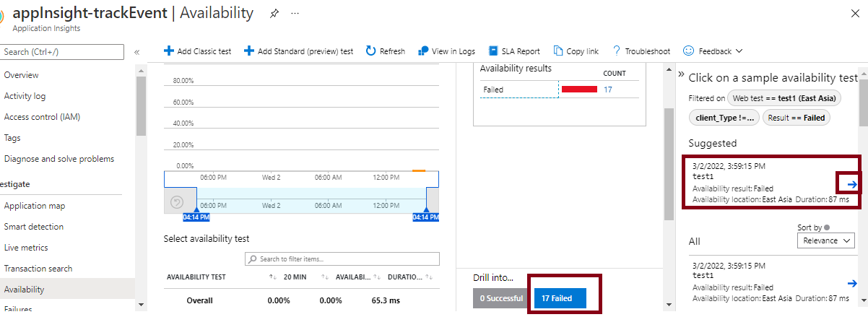This screenshot has width=868, height=330.
Task: Open Troubleshoot from the toolbar
Action: (x=641, y=51)
